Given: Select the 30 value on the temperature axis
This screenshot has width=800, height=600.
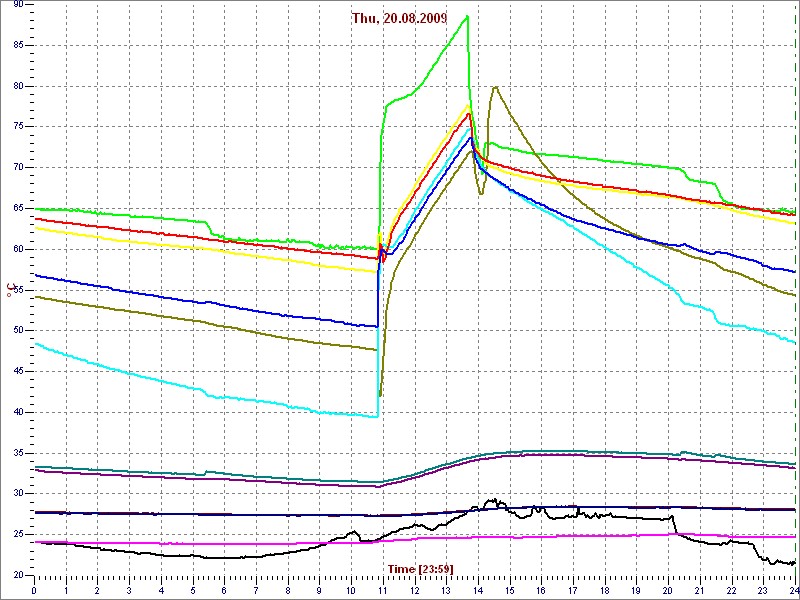Looking at the screenshot, I should point(18,494).
